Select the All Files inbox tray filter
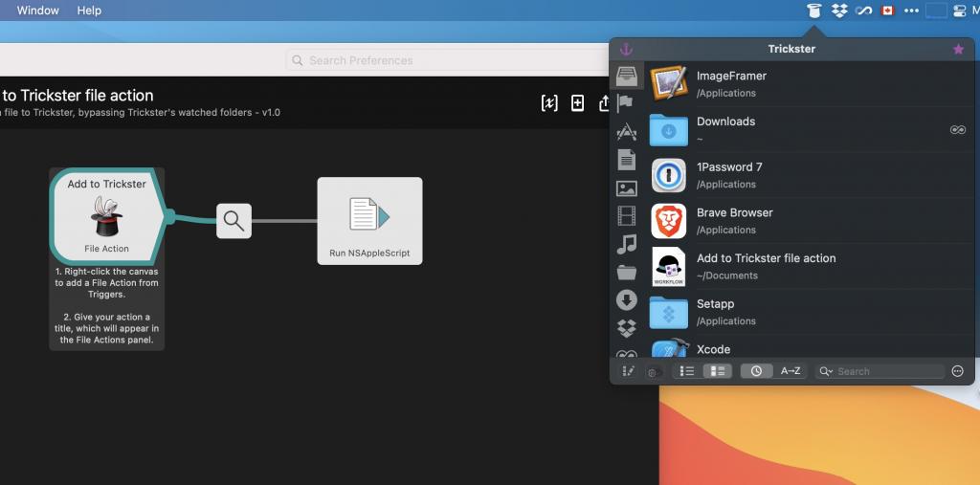The image size is (980, 485). click(627, 77)
